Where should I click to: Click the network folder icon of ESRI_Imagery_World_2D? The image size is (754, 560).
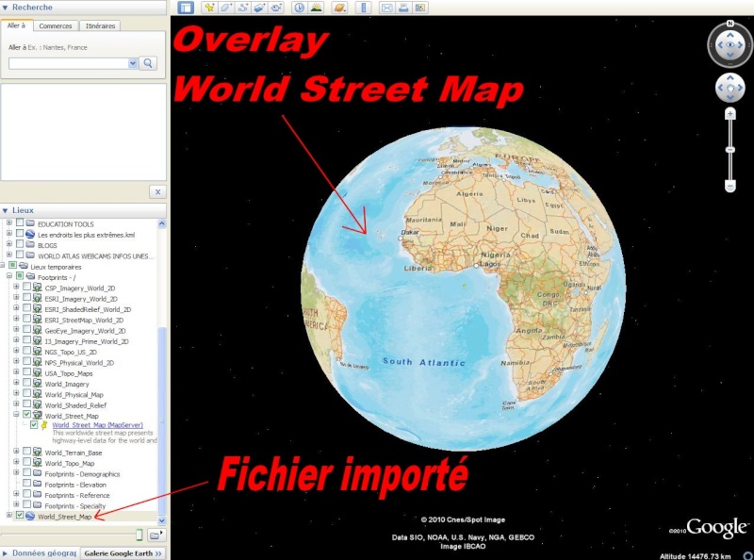pos(37,298)
